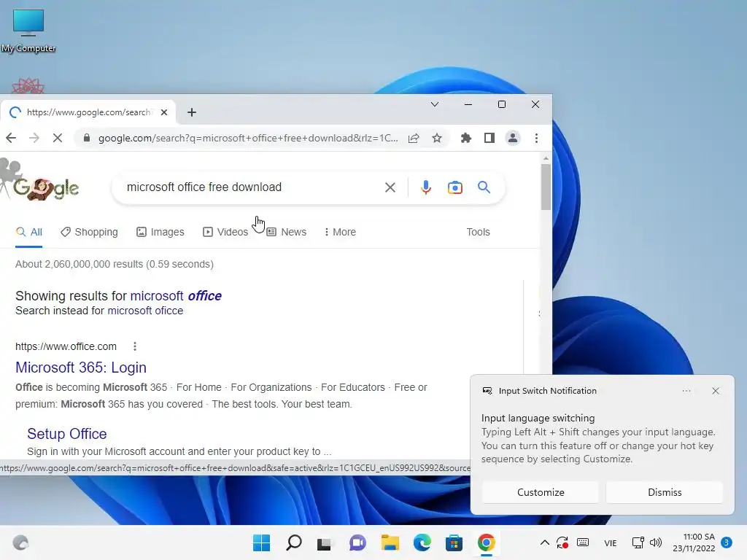The height and width of the screenshot is (560, 747).
Task: Click the 'About 2,060,000,000 results' text
Action: tap(115, 264)
